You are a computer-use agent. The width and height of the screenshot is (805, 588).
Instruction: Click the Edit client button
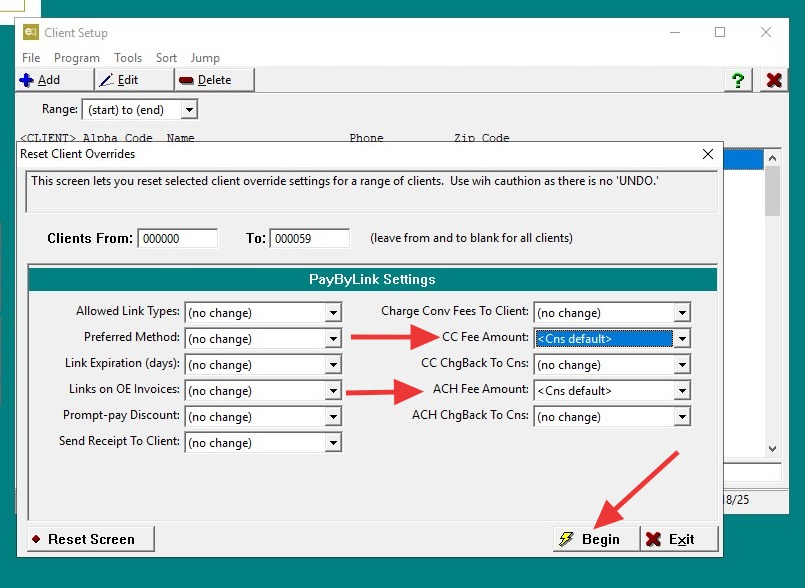[135, 80]
